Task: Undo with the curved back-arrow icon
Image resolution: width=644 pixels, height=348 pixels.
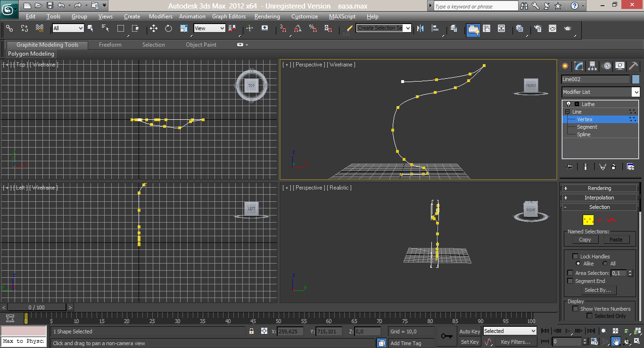Action: click(61, 6)
